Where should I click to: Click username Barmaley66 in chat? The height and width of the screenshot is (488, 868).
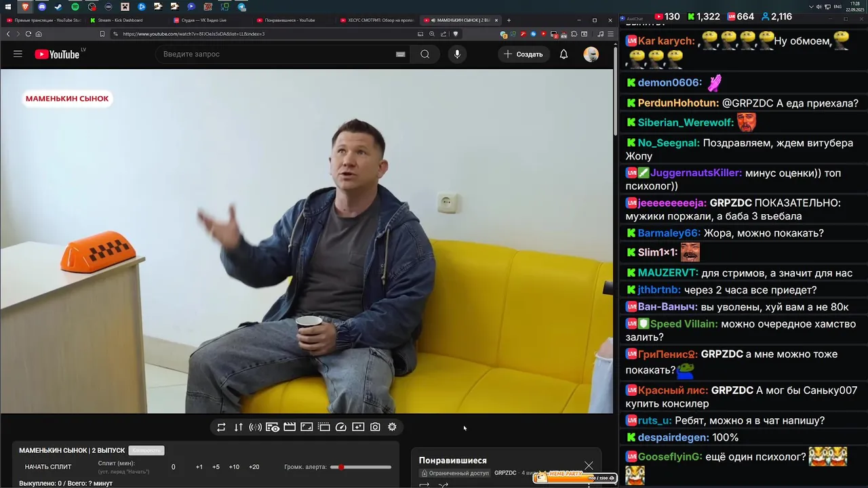pos(669,233)
